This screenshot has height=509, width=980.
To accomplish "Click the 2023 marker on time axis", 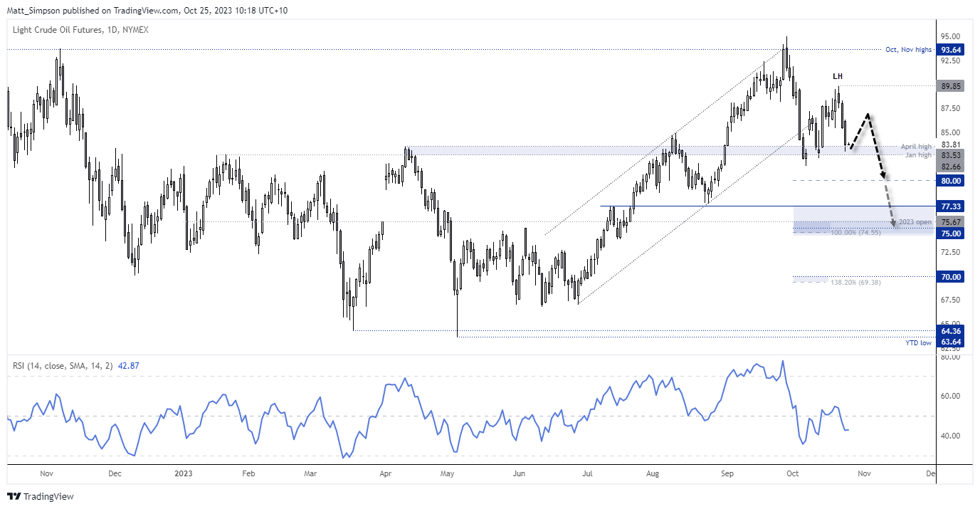I will [x=183, y=473].
